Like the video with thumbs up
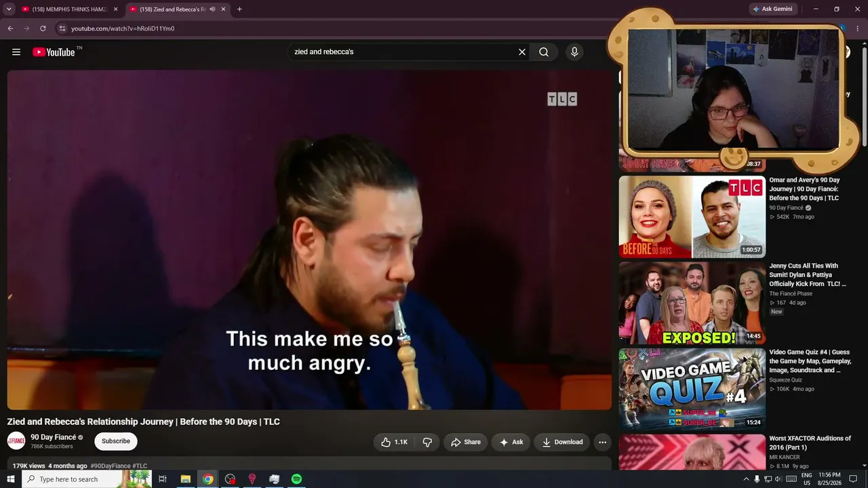Viewport: 868px width, 488px height. point(394,442)
